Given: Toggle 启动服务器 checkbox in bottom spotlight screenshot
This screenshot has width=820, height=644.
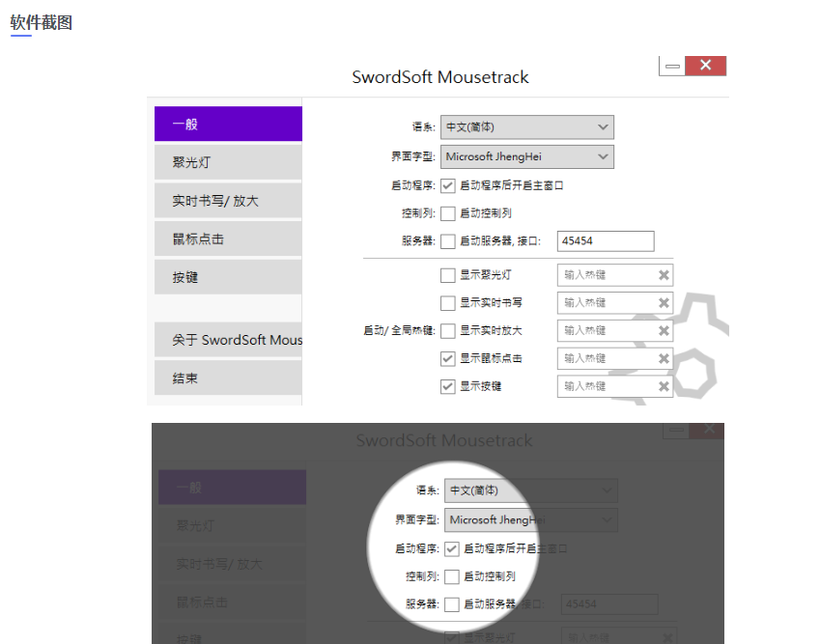Looking at the screenshot, I should pyautogui.click(x=452, y=604).
